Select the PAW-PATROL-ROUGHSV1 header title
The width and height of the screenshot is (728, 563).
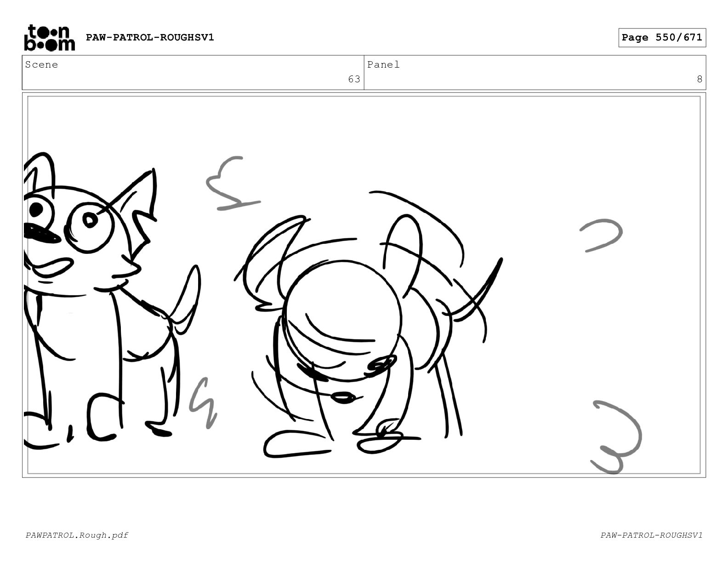(x=150, y=37)
